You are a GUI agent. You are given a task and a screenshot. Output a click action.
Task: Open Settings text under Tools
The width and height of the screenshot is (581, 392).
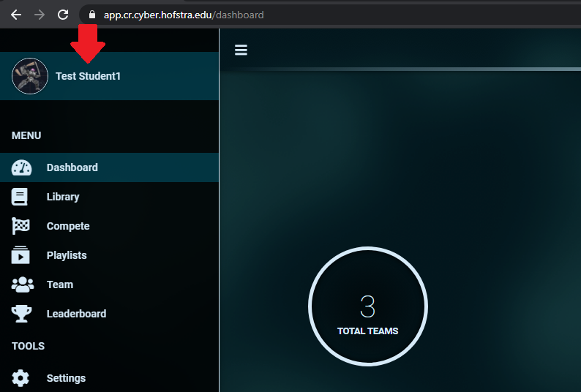tap(66, 378)
